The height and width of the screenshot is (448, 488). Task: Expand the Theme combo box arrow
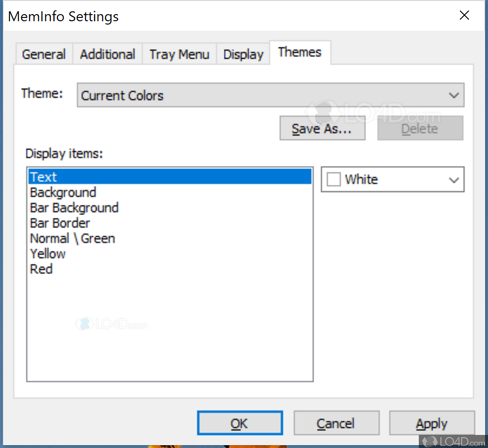[x=454, y=95]
